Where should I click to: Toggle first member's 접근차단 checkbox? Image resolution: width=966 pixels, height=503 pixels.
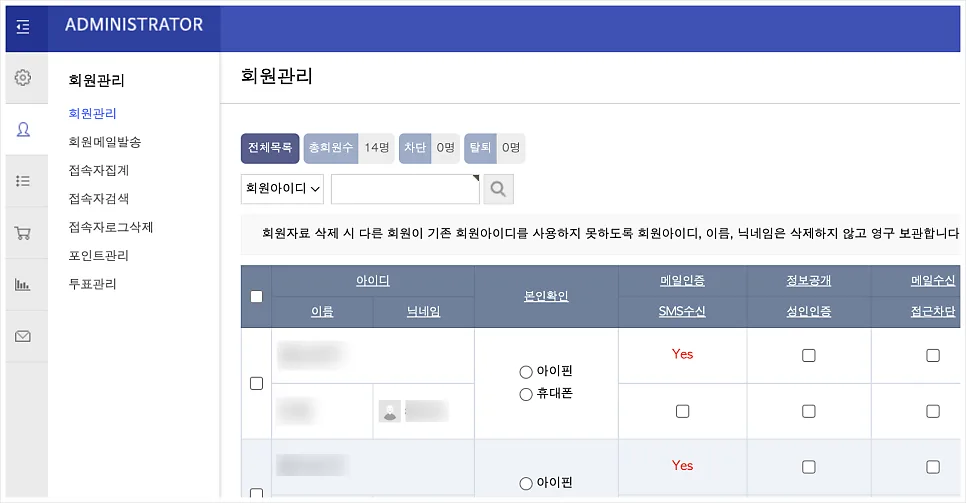[933, 411]
